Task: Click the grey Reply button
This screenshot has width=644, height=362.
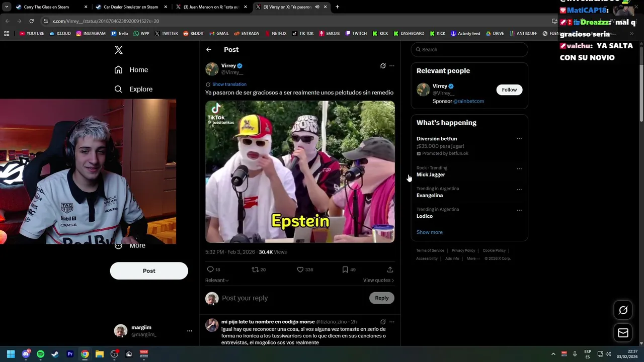Action: 382,298
